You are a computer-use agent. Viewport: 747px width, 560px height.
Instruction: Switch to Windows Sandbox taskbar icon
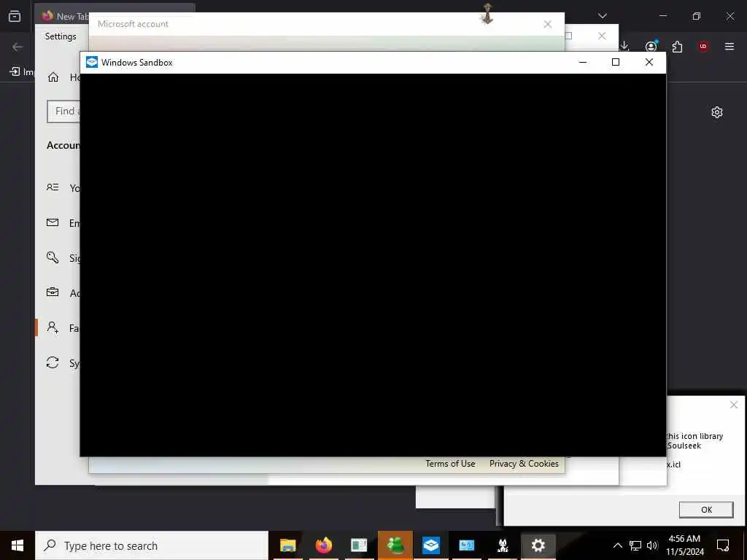(430, 545)
